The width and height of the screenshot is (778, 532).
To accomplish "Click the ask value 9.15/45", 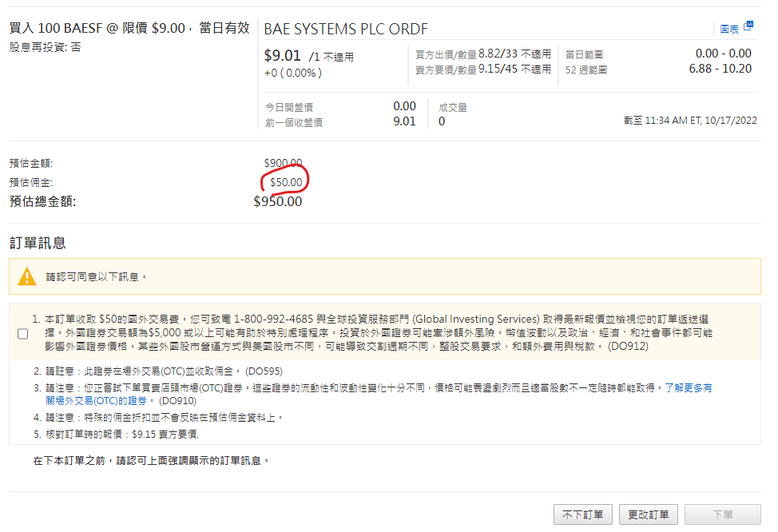I will click(x=498, y=69).
